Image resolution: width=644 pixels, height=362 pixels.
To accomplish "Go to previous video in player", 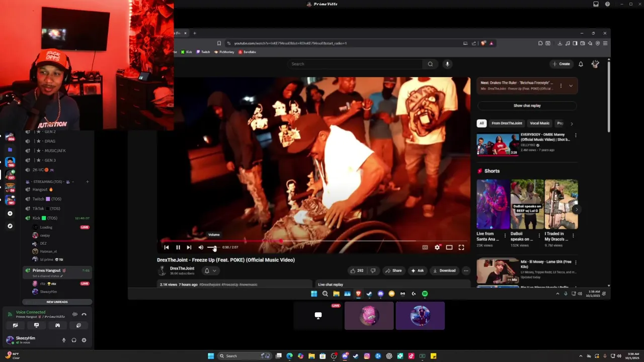I will pos(167,247).
